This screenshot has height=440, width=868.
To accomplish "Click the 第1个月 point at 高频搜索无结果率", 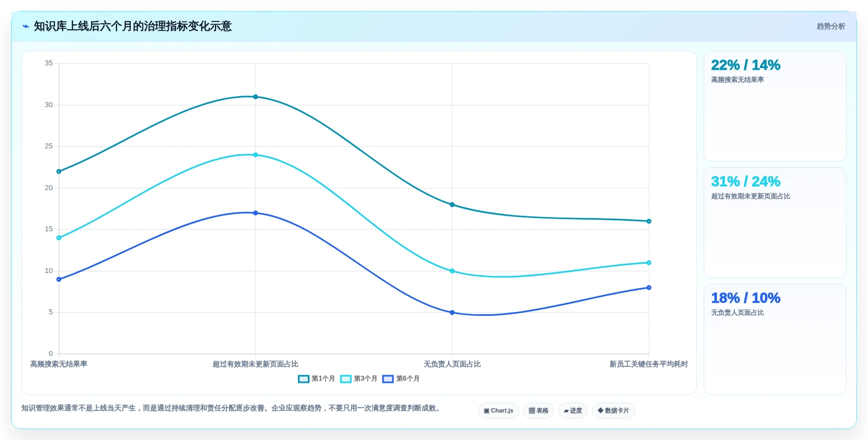I will pos(59,171).
